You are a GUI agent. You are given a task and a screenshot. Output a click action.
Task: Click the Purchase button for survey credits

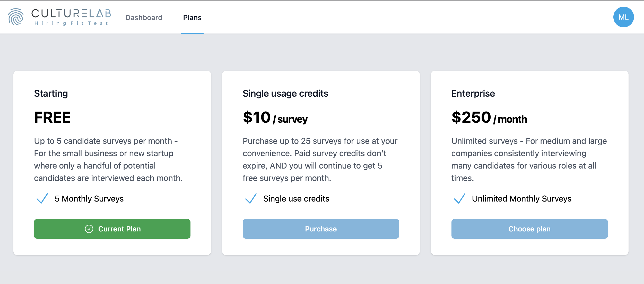321,229
